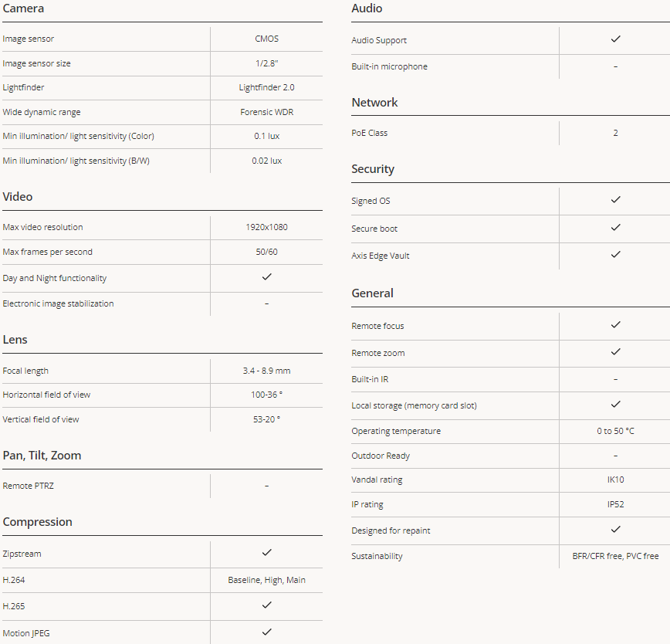Select the Camera section heading

pyautogui.click(x=23, y=8)
